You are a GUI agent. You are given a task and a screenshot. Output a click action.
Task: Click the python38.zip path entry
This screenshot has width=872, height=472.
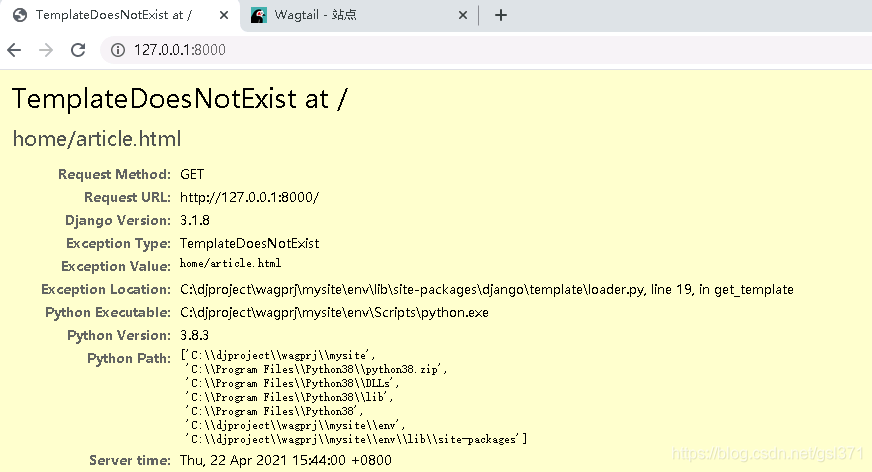point(316,369)
